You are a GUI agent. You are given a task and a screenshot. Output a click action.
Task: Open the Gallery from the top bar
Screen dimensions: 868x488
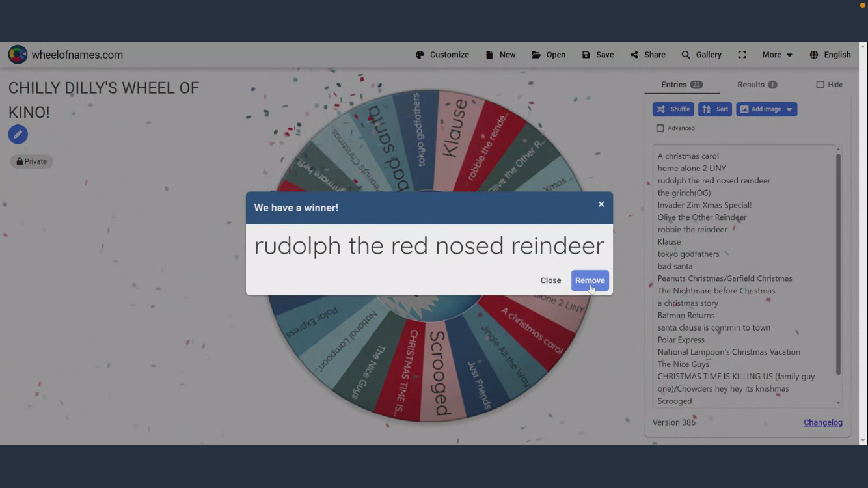click(701, 55)
